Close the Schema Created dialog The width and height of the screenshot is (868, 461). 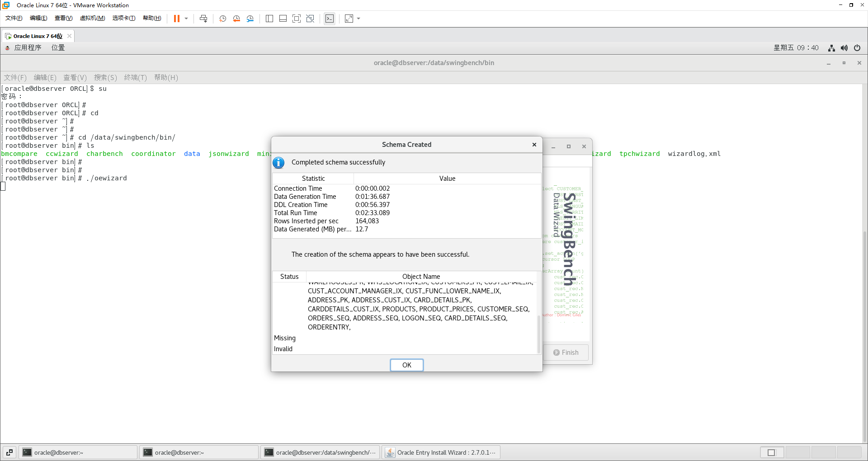[534, 145]
